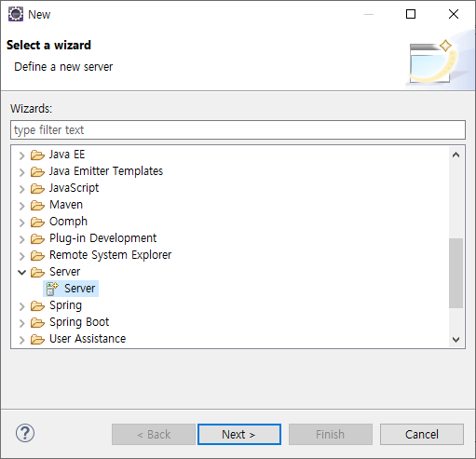Click the wizard list scroll up arrow

[456, 155]
